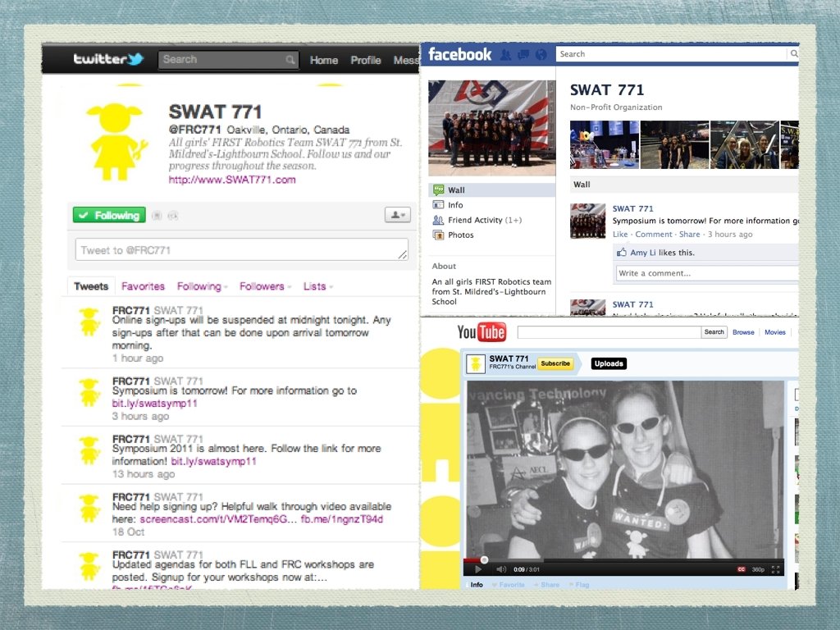Viewport: 840px width, 630px height.
Task: Click avatar on Online sign-ups tweet
Action: (89, 322)
